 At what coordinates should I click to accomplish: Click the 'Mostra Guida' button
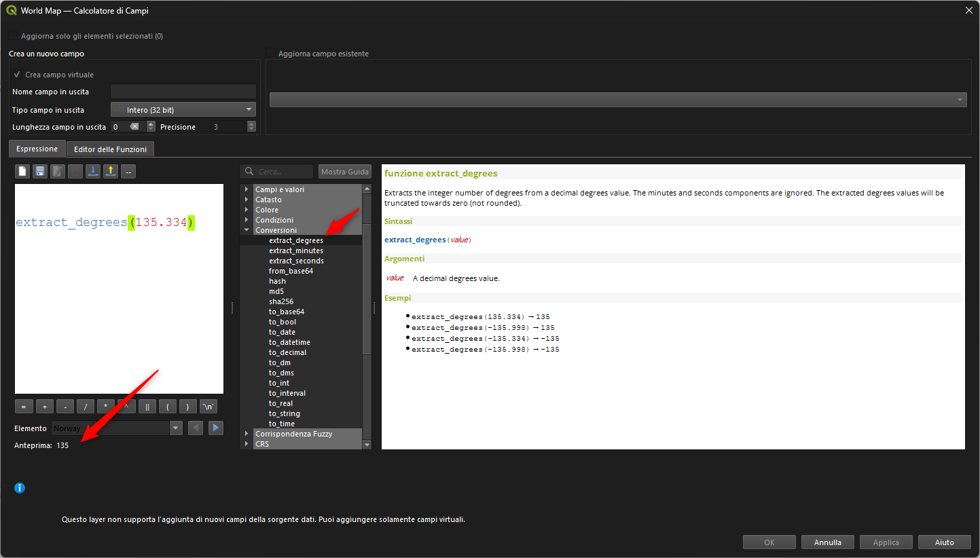(x=344, y=172)
